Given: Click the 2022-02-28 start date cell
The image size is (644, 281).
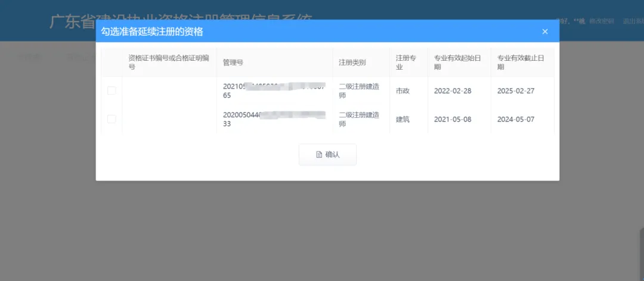Looking at the screenshot, I should pos(453,91).
